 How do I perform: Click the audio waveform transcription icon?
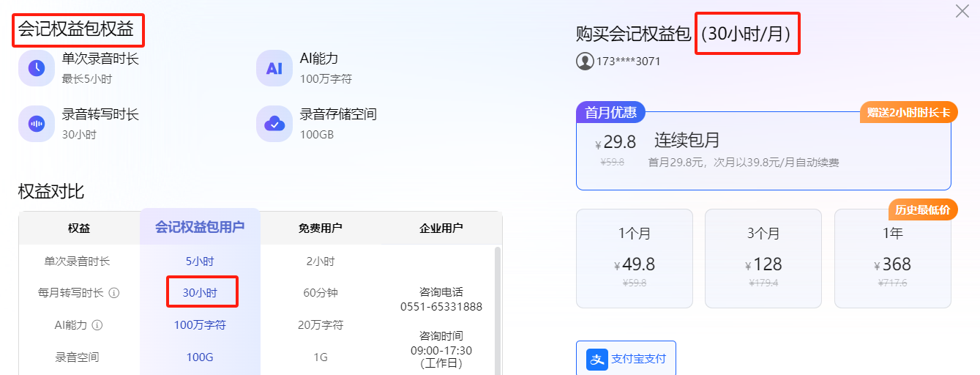(x=37, y=124)
